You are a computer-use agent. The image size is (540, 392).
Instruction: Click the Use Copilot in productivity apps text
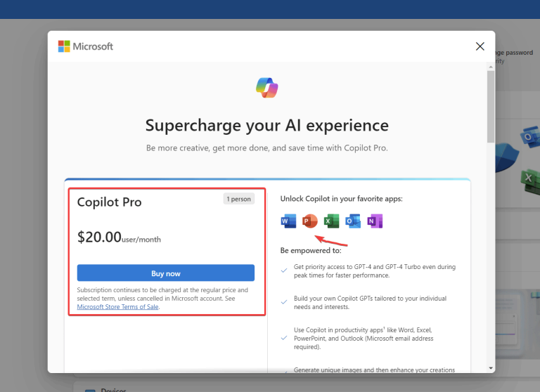coord(364,339)
